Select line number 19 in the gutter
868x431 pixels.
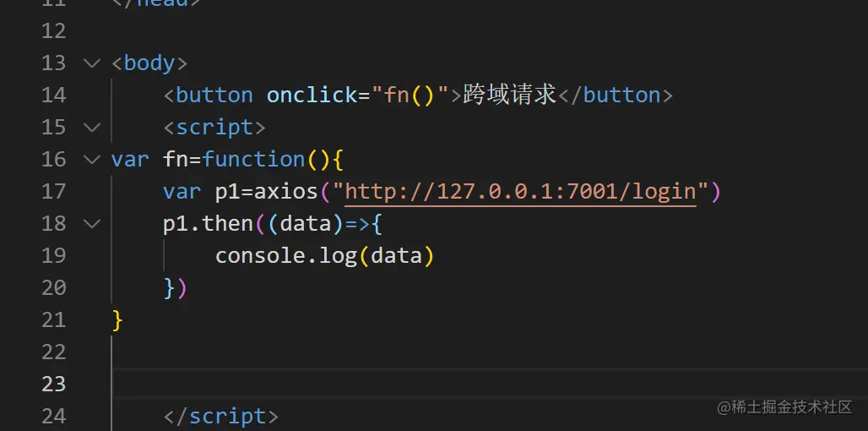point(53,255)
